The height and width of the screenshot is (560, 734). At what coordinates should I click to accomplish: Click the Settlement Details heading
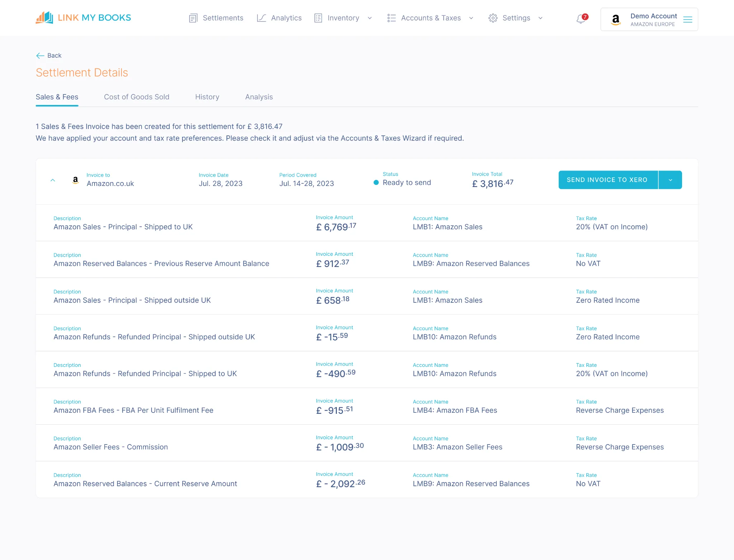[82, 73]
